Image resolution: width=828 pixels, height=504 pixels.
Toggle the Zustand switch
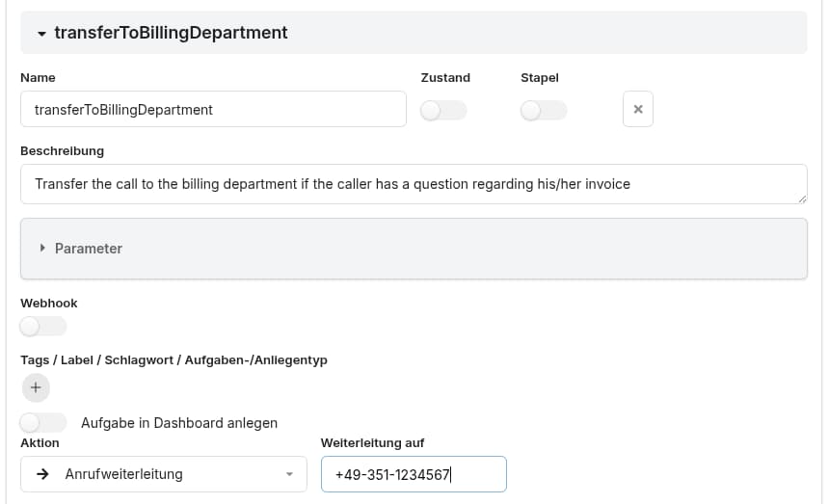(x=443, y=111)
